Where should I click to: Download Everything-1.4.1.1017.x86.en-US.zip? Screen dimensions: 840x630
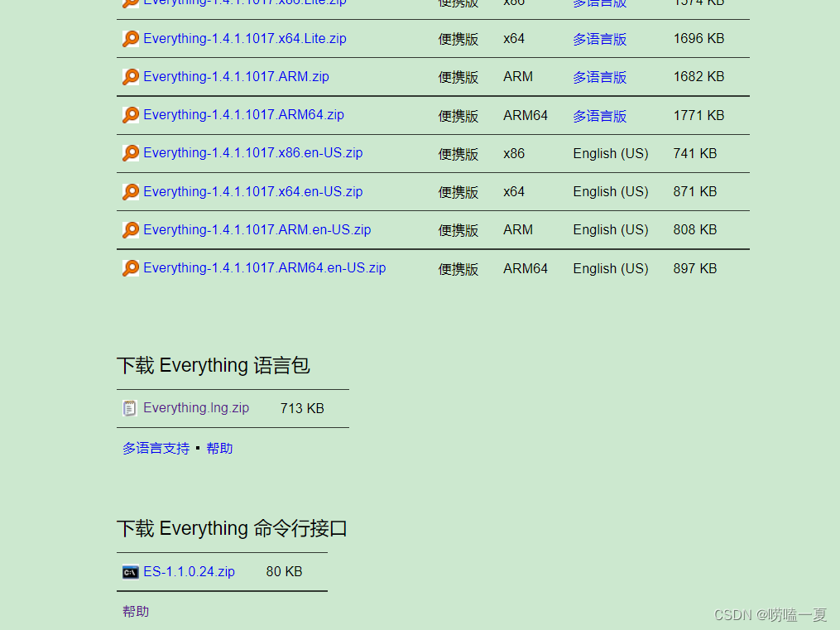point(253,153)
